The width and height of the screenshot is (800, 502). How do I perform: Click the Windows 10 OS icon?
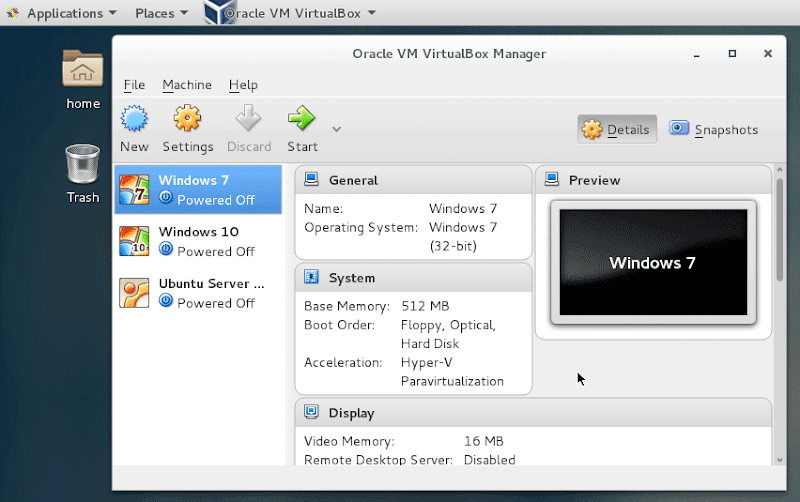coord(134,241)
